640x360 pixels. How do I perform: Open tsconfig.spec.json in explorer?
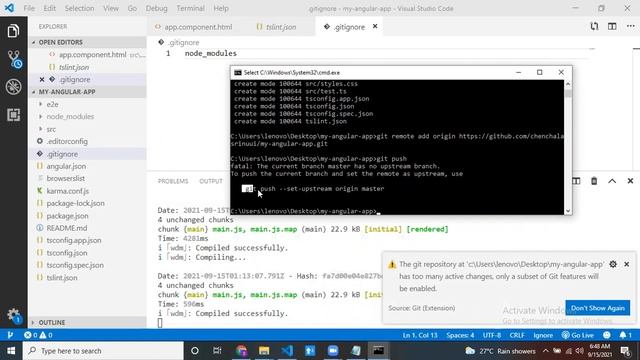(x=75, y=265)
